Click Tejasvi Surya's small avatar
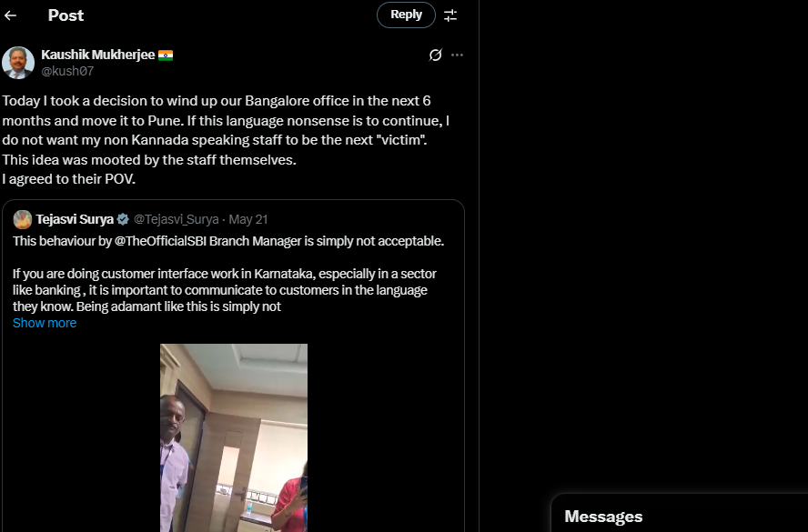 point(23,219)
